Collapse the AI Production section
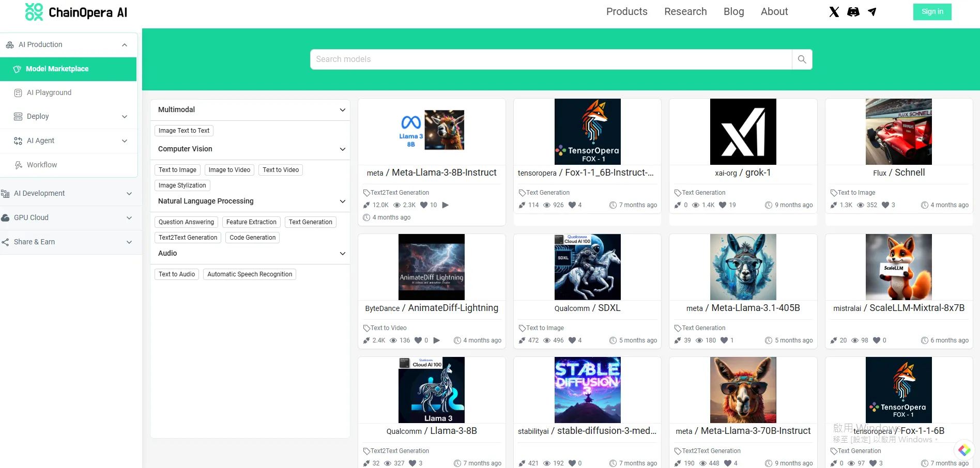 coord(125,45)
